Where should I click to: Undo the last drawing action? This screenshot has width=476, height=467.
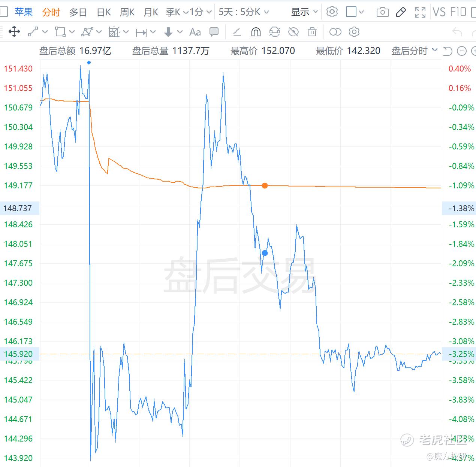point(457,32)
